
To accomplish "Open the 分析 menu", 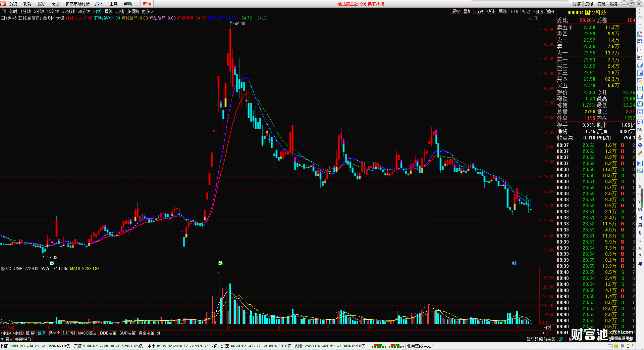I will [56, 4].
